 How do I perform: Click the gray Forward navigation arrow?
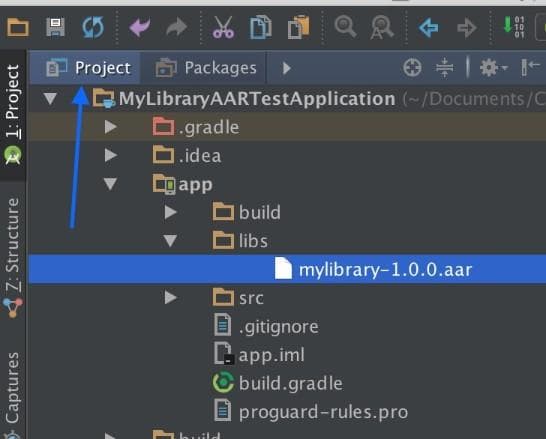(x=467, y=28)
